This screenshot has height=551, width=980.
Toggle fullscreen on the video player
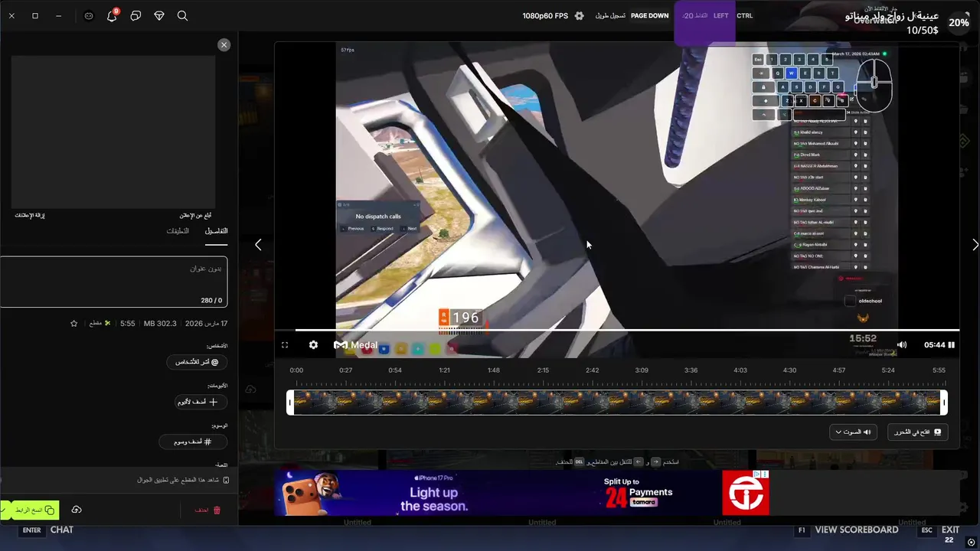(x=285, y=345)
